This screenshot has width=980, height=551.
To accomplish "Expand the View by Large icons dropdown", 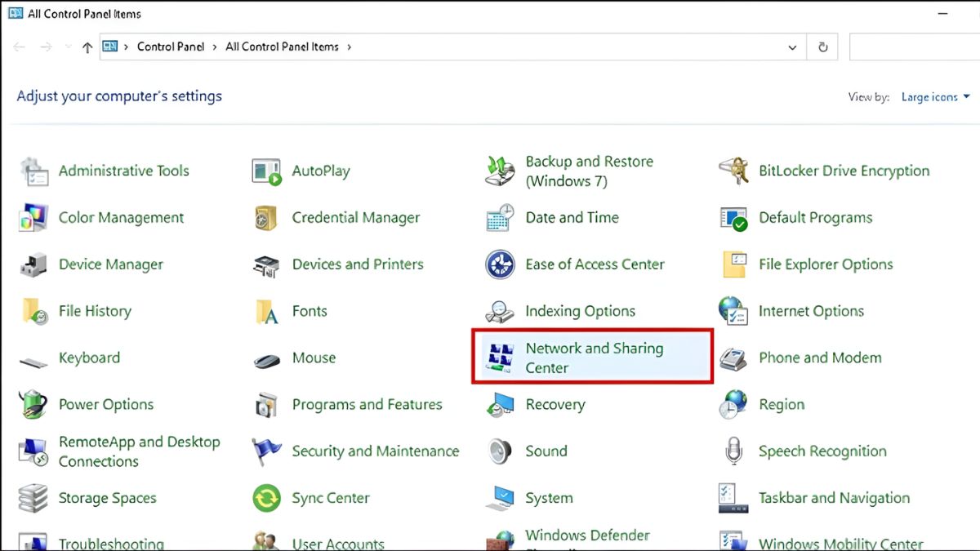I will click(935, 96).
